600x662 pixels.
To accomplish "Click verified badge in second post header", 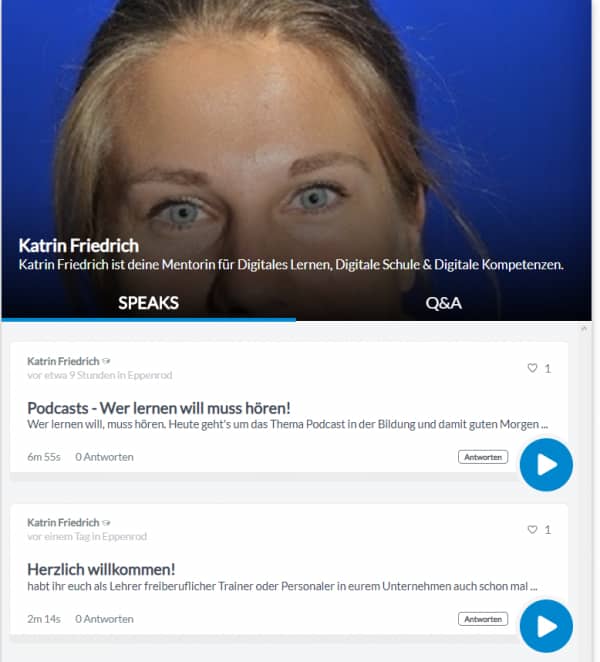I will click(106, 523).
